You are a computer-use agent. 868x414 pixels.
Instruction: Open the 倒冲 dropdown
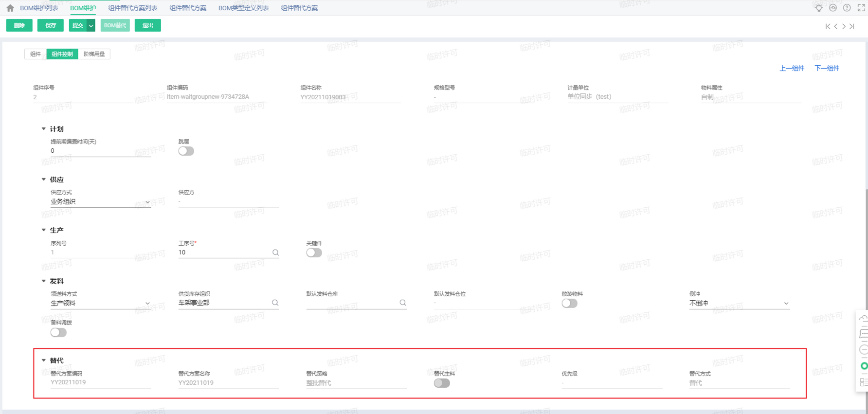pos(739,303)
